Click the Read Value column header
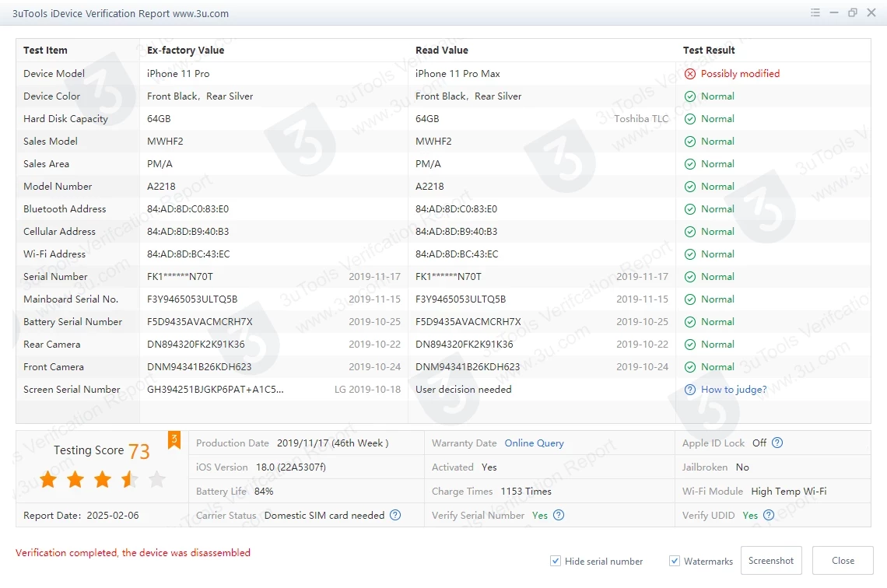The height and width of the screenshot is (588, 887). [x=442, y=51]
